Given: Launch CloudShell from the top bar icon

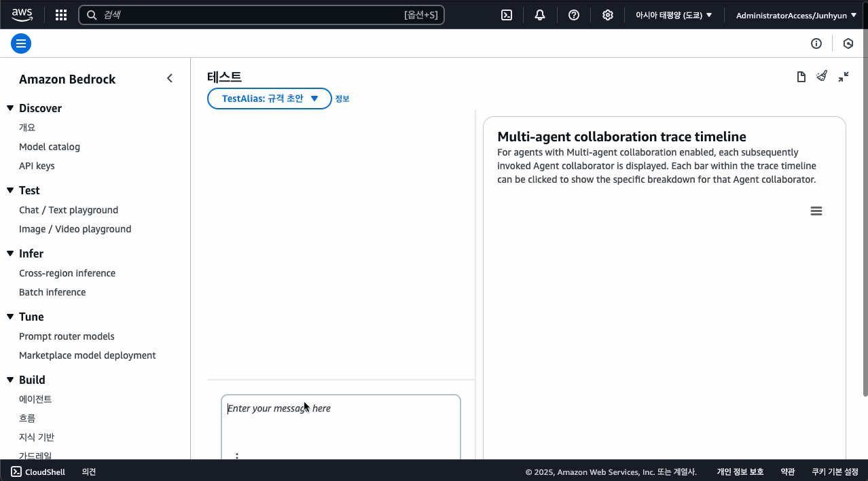Looking at the screenshot, I should pyautogui.click(x=507, y=15).
